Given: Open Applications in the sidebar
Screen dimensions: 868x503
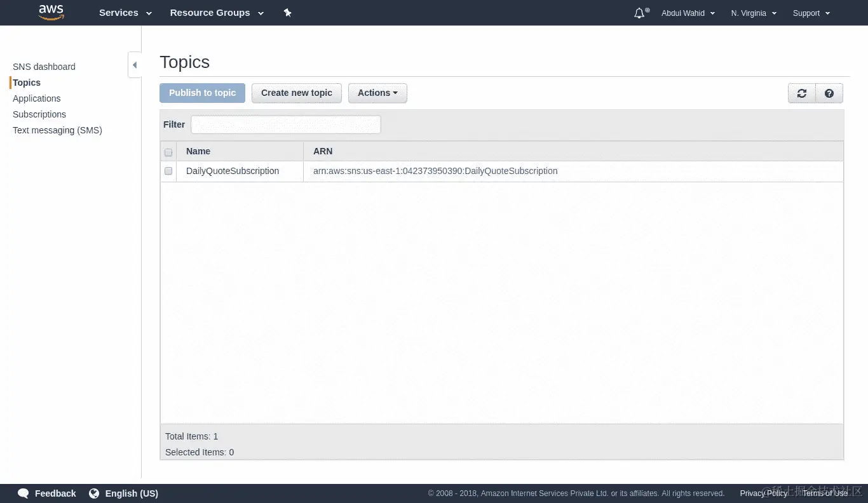Looking at the screenshot, I should tap(37, 98).
